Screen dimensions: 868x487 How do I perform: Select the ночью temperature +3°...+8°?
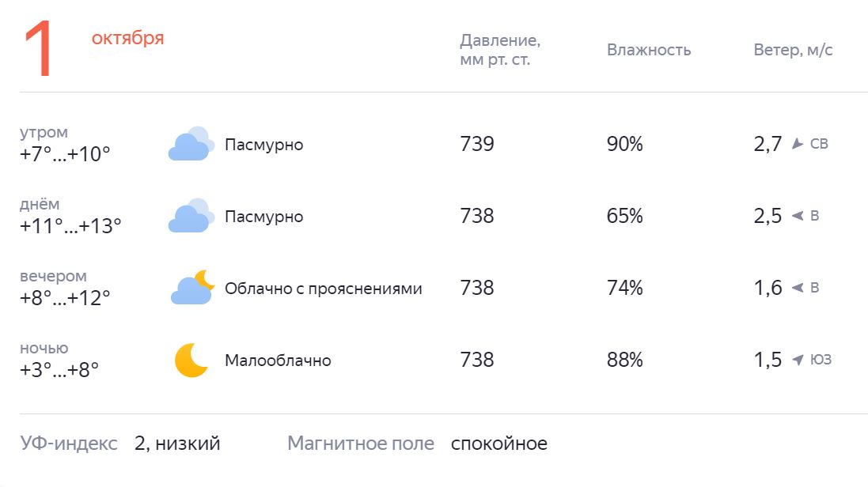point(59,370)
